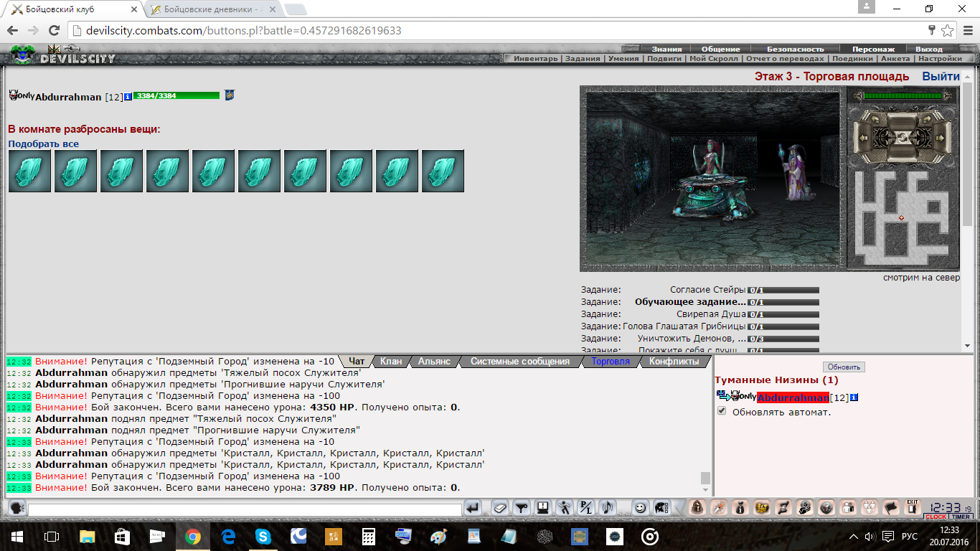Open the Общение menu
This screenshot has height=551, width=980.
(720, 50)
